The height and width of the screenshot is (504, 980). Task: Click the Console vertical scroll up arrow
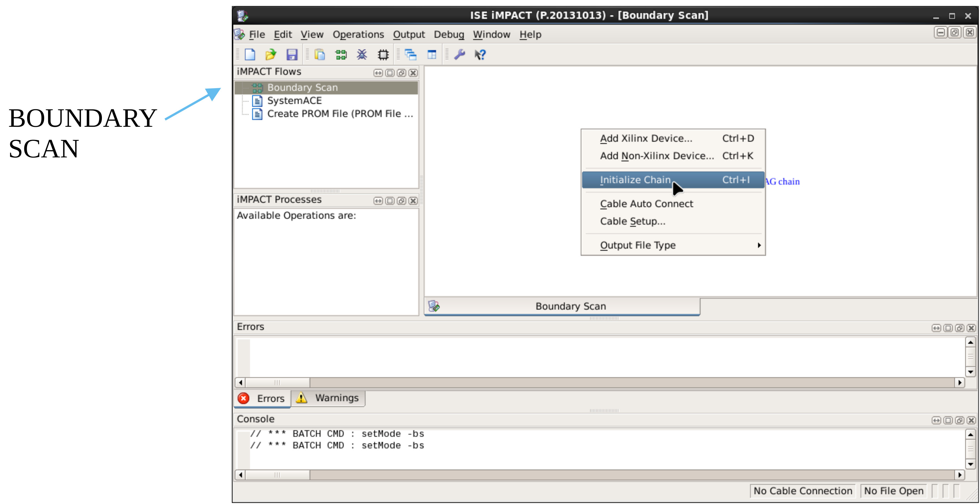[970, 435]
